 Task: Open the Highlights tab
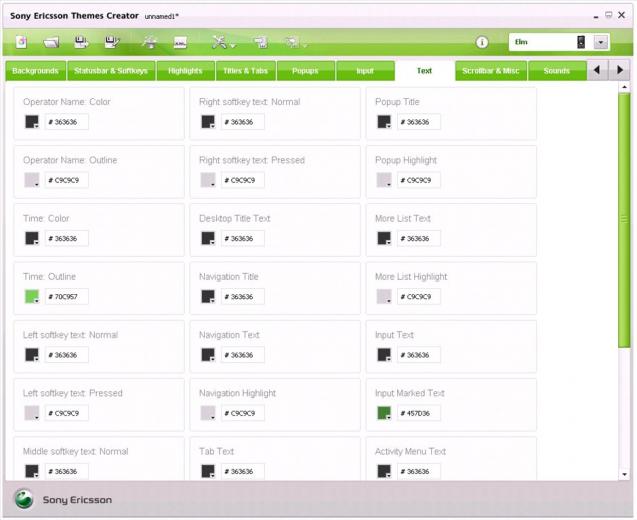(185, 71)
